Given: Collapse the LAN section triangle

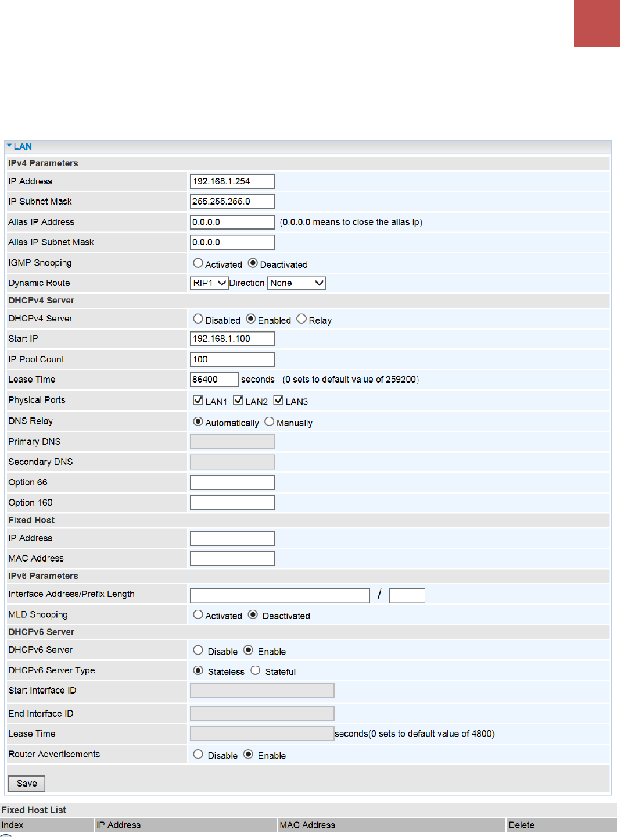Looking at the screenshot, I should click(x=9, y=146).
